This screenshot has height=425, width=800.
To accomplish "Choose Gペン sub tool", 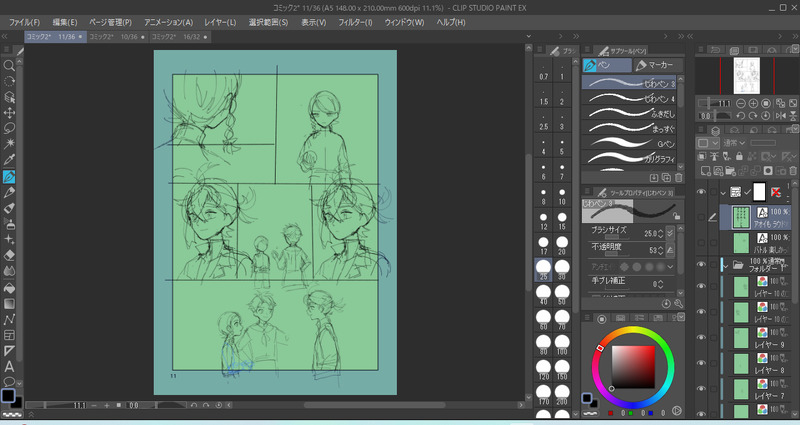I will pyautogui.click(x=630, y=143).
